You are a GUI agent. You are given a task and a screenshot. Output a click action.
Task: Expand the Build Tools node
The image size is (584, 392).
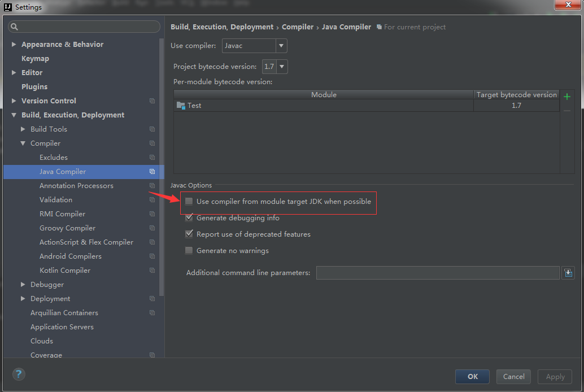(23, 129)
